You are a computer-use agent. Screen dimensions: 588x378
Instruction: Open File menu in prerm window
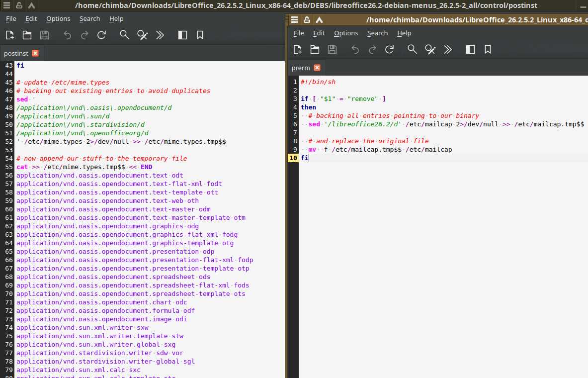tap(299, 33)
